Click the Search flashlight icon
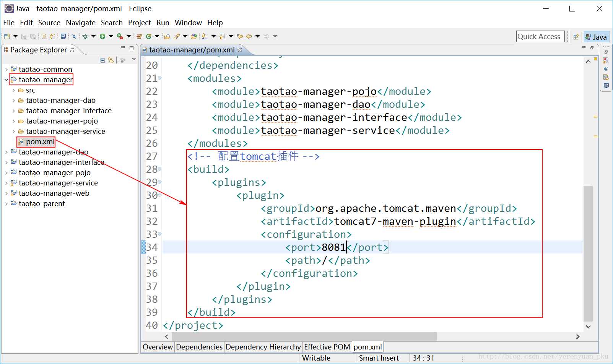This screenshot has height=364, width=613. point(177,36)
